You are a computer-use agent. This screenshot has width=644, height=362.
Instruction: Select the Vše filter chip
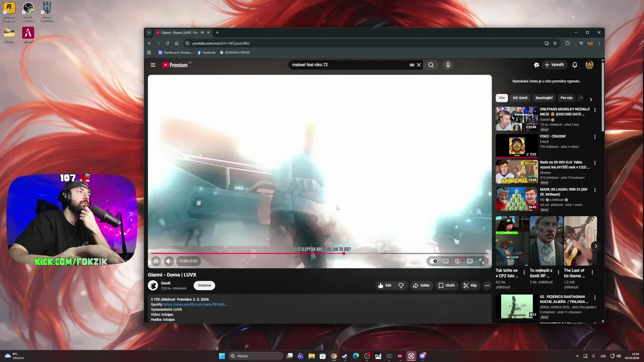tap(502, 98)
